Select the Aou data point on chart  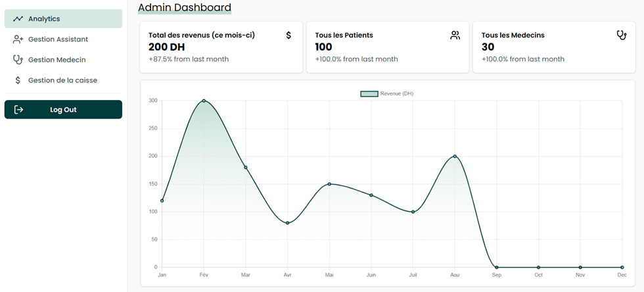(x=455, y=157)
